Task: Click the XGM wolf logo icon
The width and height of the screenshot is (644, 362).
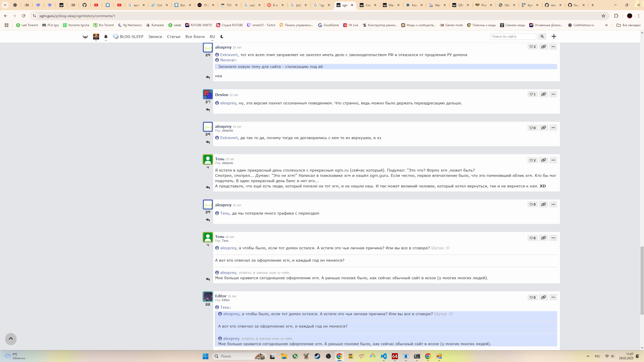Action: [85, 37]
